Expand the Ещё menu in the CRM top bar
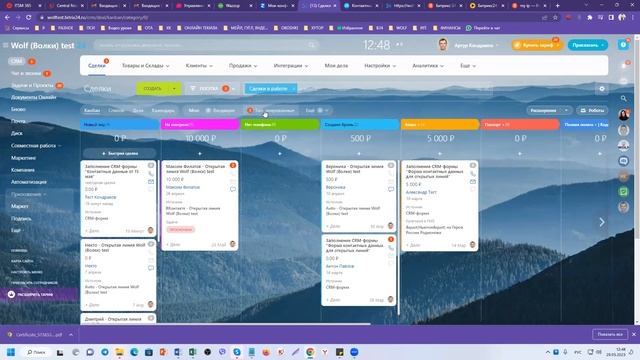This screenshot has height=360, width=640. 468,66
